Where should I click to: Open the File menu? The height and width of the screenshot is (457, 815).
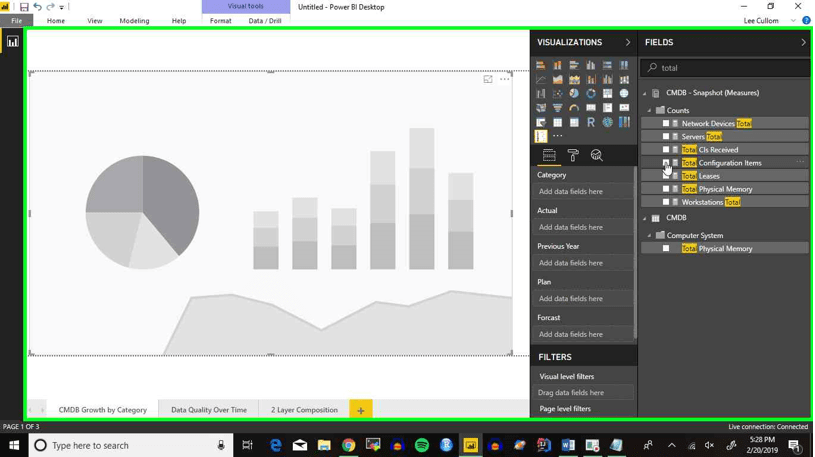point(17,21)
